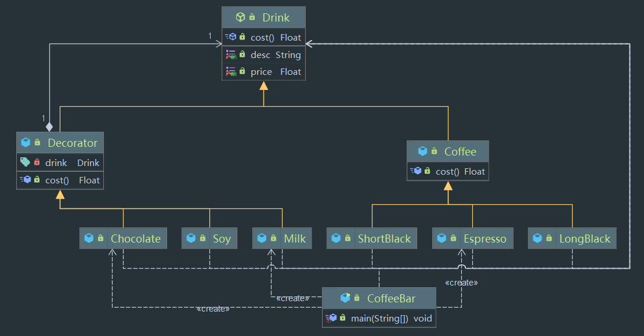Click the desc String row in Drink
The width and height of the screenshot is (644, 336).
(x=263, y=55)
